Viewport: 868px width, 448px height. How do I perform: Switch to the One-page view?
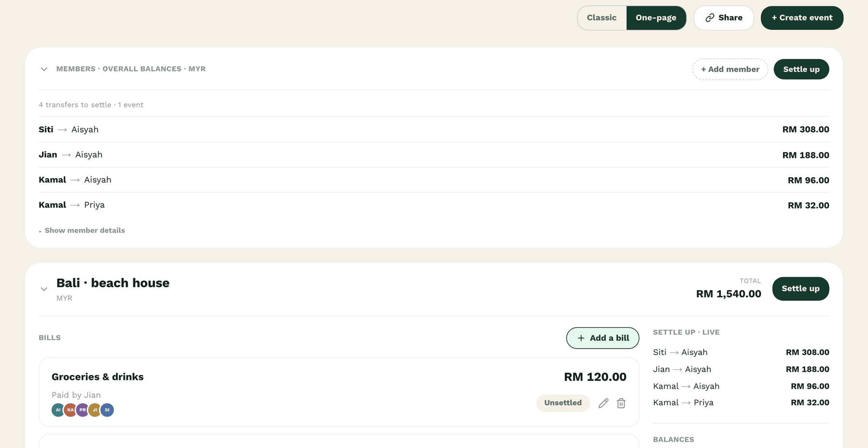click(656, 18)
